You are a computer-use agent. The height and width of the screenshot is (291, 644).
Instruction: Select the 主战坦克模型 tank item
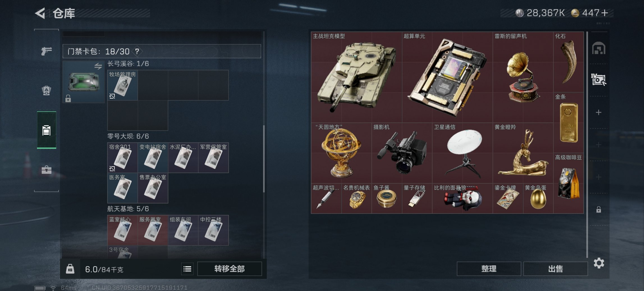point(356,77)
